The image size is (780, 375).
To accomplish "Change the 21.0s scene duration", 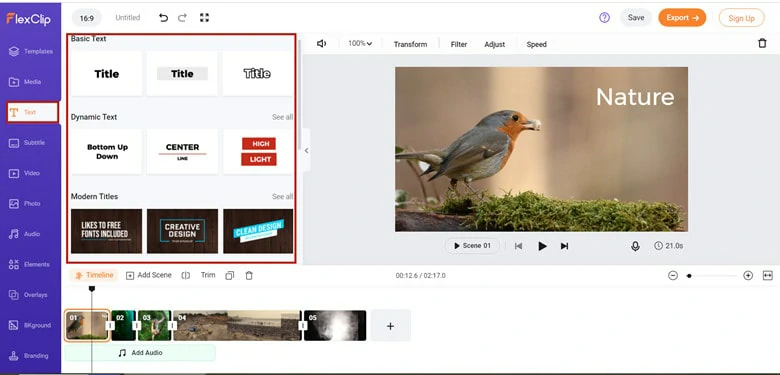I will tap(669, 246).
